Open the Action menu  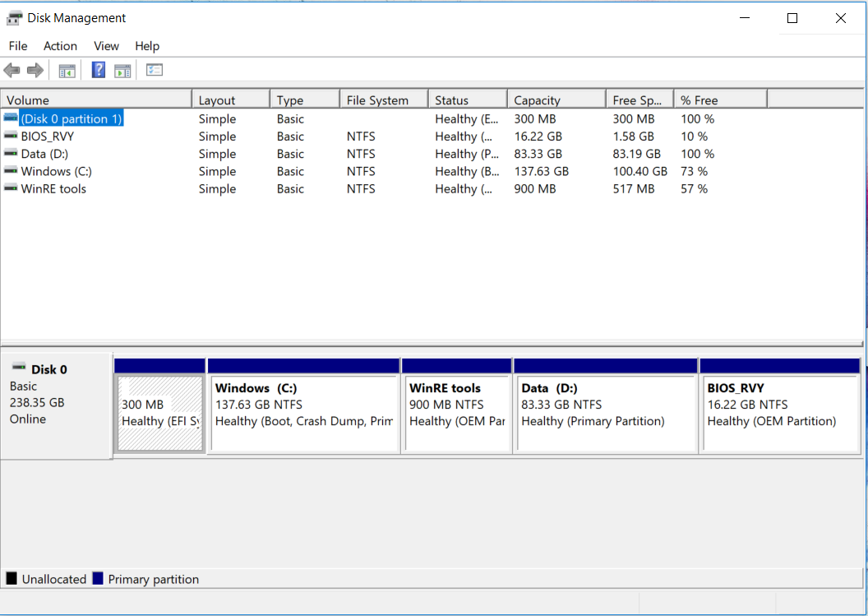click(x=60, y=46)
